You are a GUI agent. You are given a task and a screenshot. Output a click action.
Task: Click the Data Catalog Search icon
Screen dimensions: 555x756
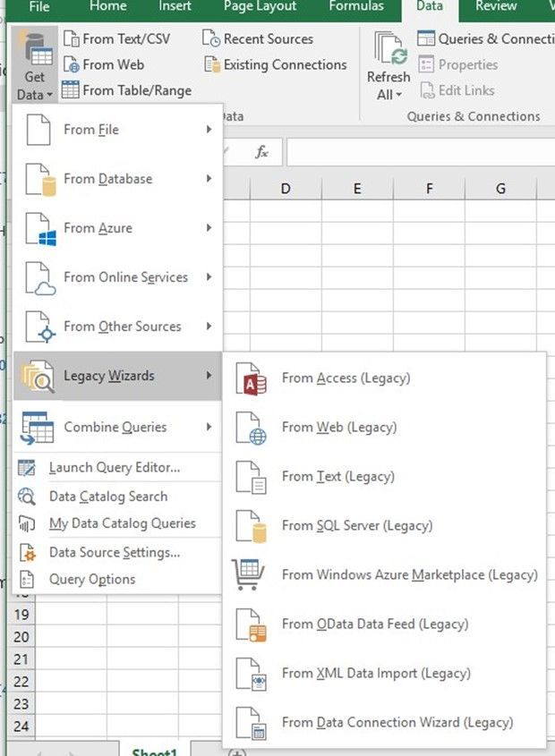(x=27, y=497)
